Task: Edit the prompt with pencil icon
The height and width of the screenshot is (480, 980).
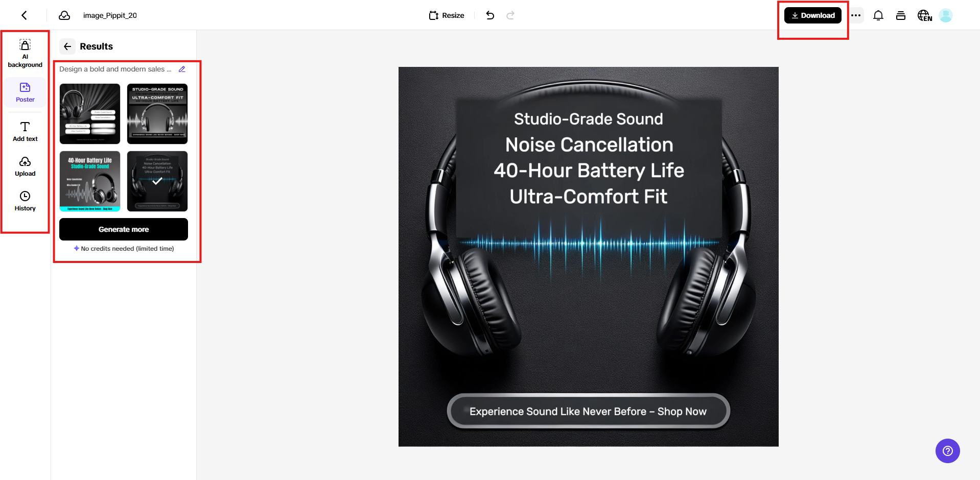Action: pyautogui.click(x=182, y=69)
